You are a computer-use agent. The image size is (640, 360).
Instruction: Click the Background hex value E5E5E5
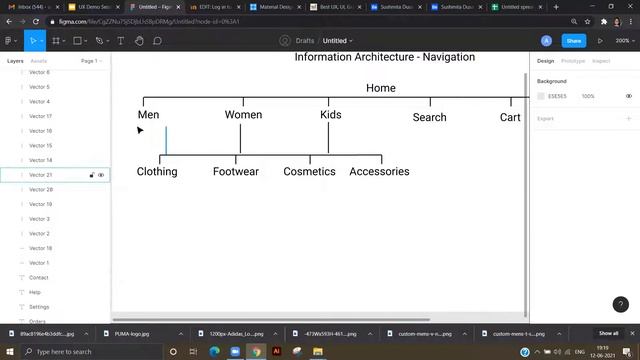[557, 96]
